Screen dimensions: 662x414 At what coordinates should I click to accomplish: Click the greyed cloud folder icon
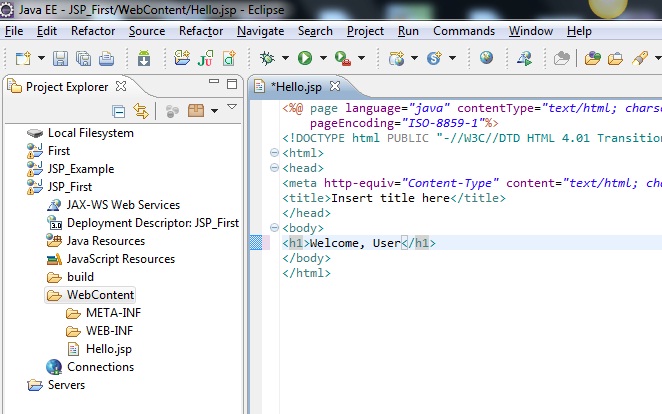tap(562, 58)
